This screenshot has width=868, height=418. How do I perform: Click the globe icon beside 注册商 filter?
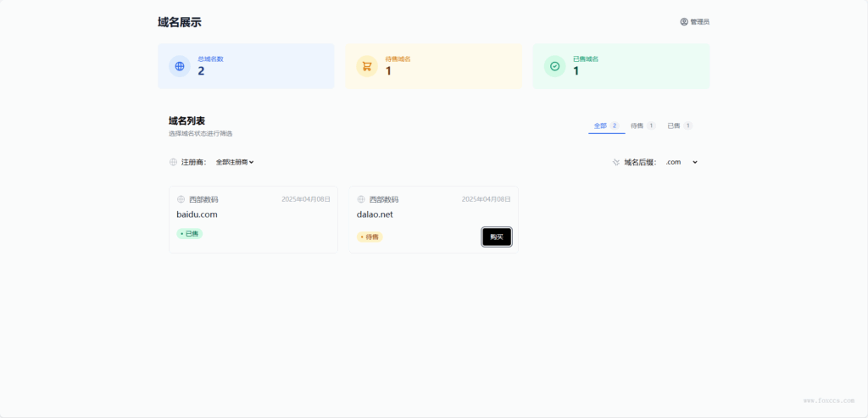pos(173,162)
